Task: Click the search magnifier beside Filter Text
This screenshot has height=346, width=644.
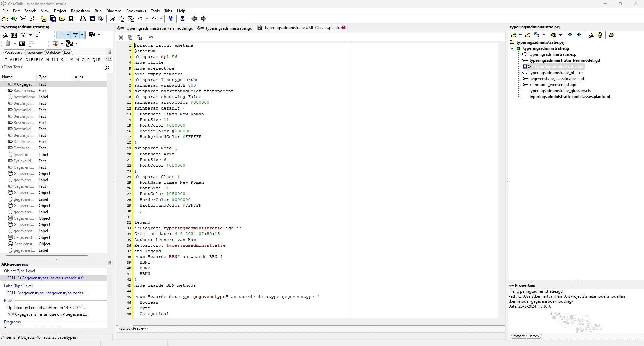Action: [x=107, y=68]
